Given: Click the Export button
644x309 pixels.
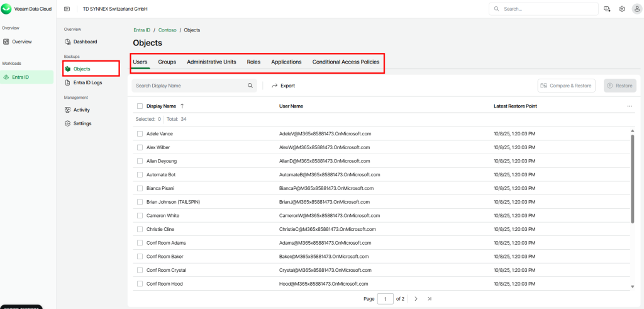Looking at the screenshot, I should click(x=283, y=86).
